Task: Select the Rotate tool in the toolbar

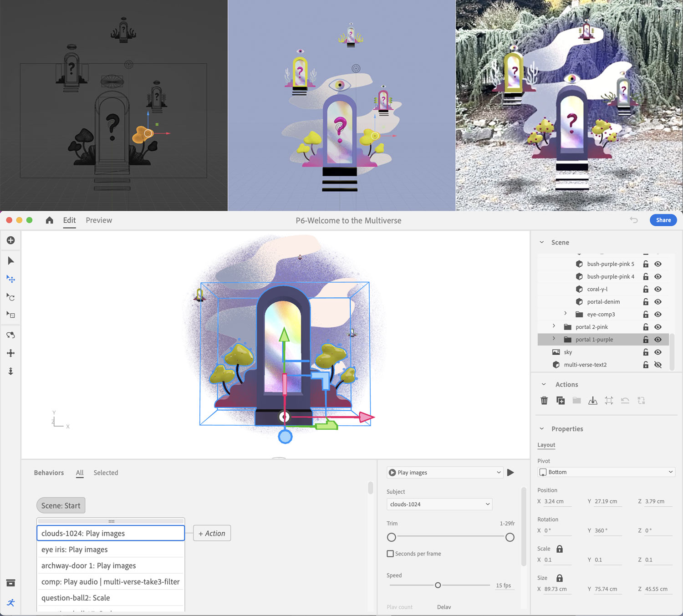Action: coord(11,297)
